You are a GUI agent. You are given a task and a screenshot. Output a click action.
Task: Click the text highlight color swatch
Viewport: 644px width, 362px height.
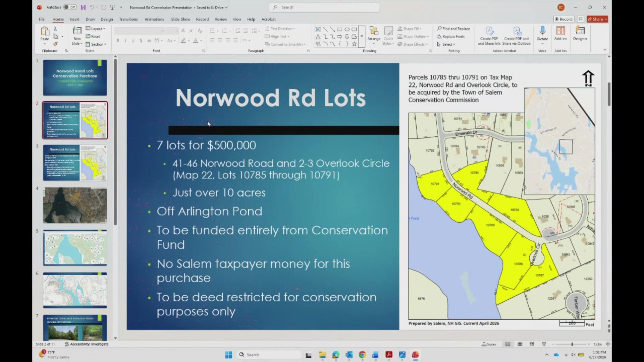tap(183, 41)
